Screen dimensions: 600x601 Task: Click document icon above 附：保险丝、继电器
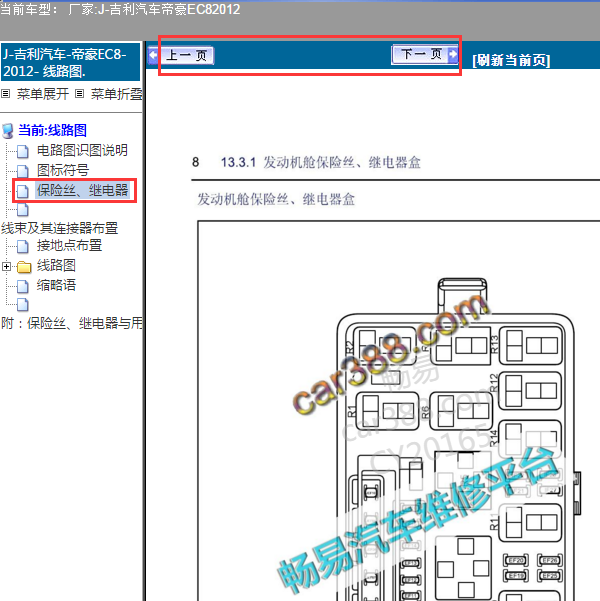(x=23, y=305)
